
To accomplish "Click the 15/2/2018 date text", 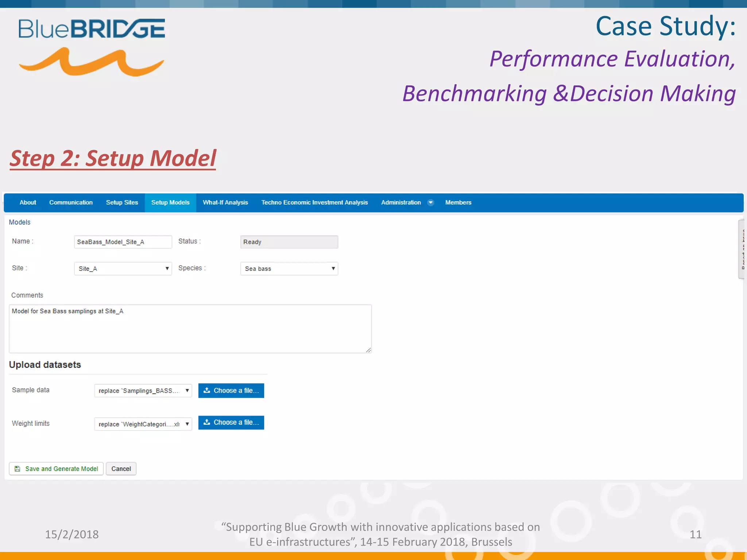I will [x=72, y=534].
